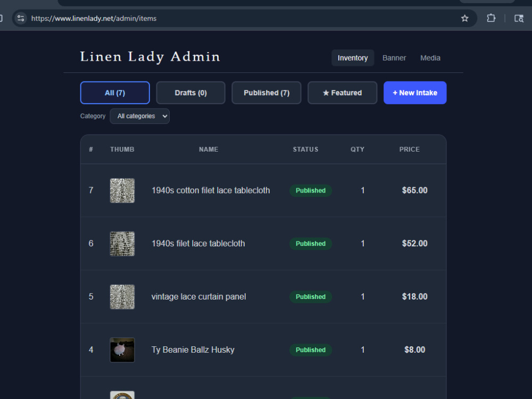532x399 pixels.
Task: Click the Published badge for item 4
Action: tap(311, 350)
